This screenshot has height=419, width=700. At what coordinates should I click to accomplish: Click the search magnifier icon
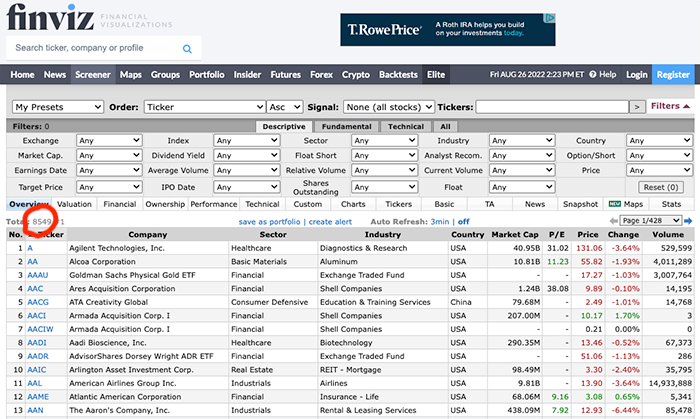coord(187,48)
